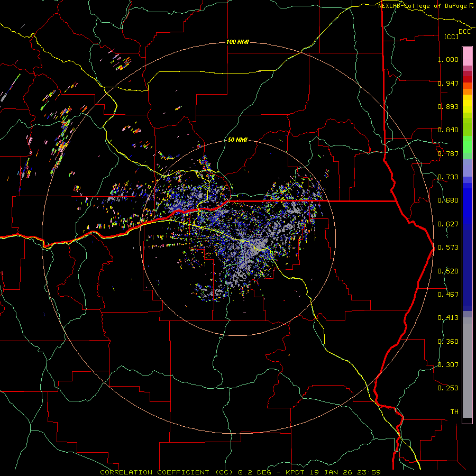Select the 0.253 scale value

[x=448, y=388]
